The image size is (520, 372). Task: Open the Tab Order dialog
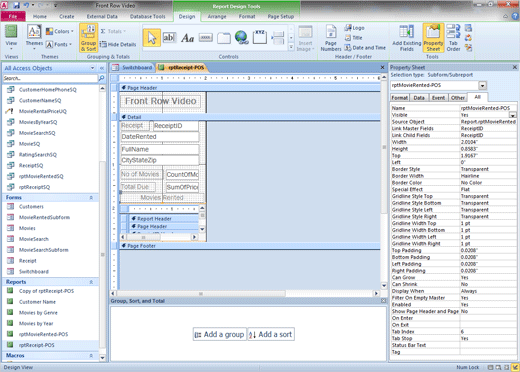[x=453, y=38]
